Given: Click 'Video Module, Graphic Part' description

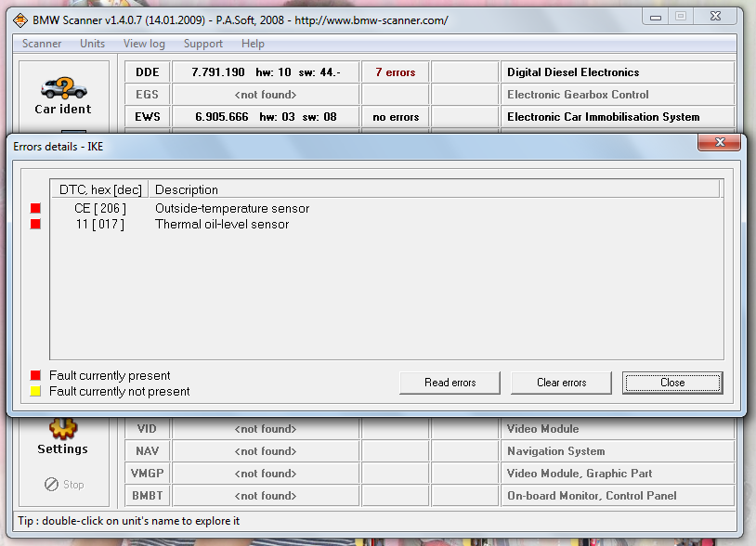Looking at the screenshot, I should 580,474.
